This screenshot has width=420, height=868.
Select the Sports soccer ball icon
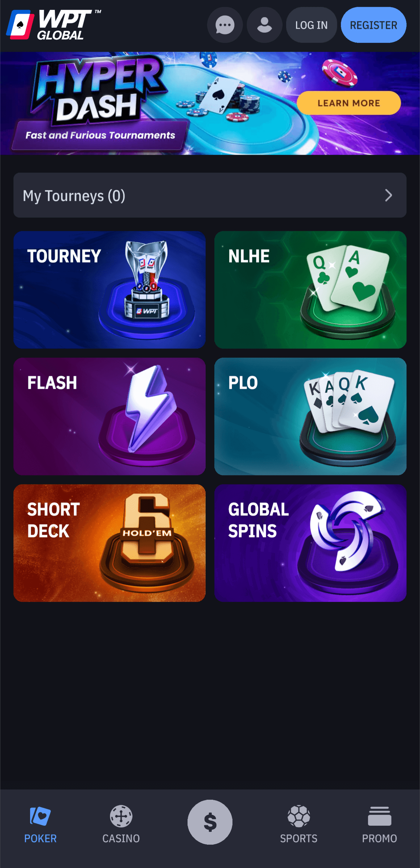click(x=299, y=816)
